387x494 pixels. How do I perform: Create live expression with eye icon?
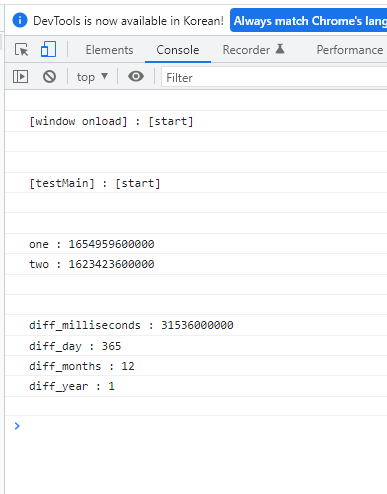[136, 76]
